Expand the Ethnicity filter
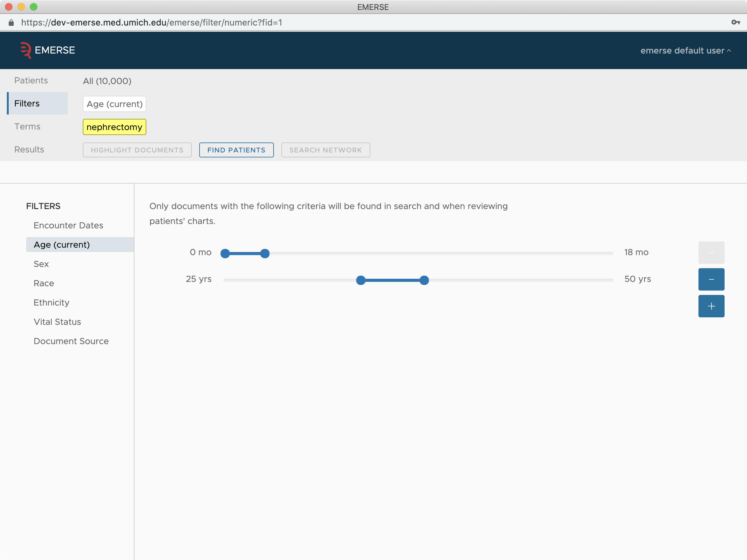747x560 pixels. click(x=51, y=302)
